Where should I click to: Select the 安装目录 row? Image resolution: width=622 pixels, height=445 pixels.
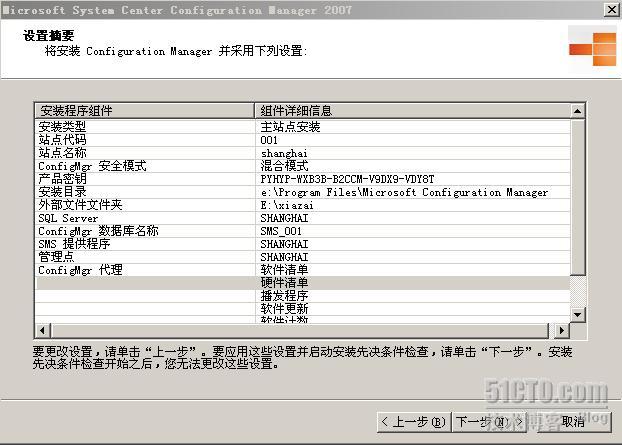point(303,192)
